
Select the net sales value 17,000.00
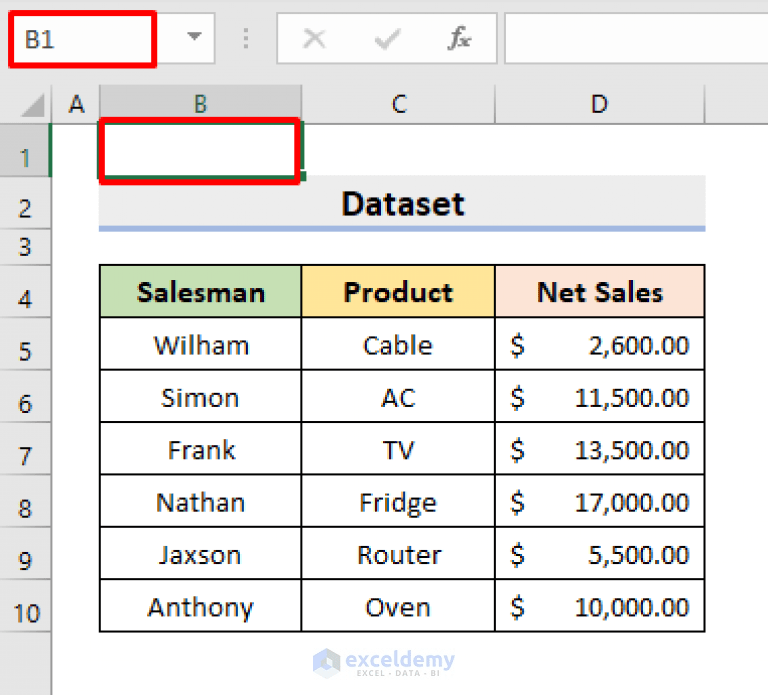tap(600, 502)
